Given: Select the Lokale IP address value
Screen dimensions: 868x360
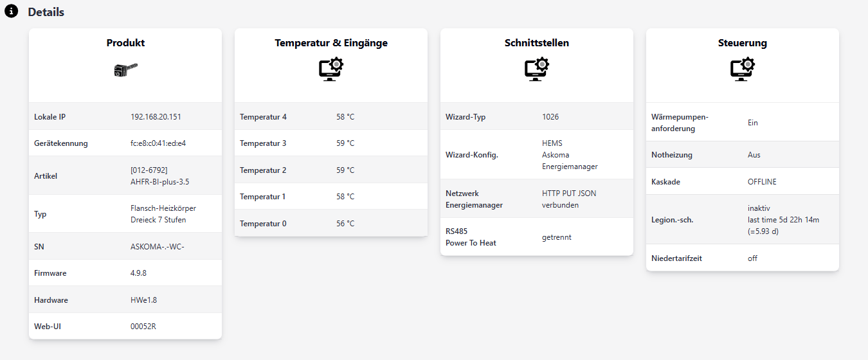Looking at the screenshot, I should pos(156,117).
